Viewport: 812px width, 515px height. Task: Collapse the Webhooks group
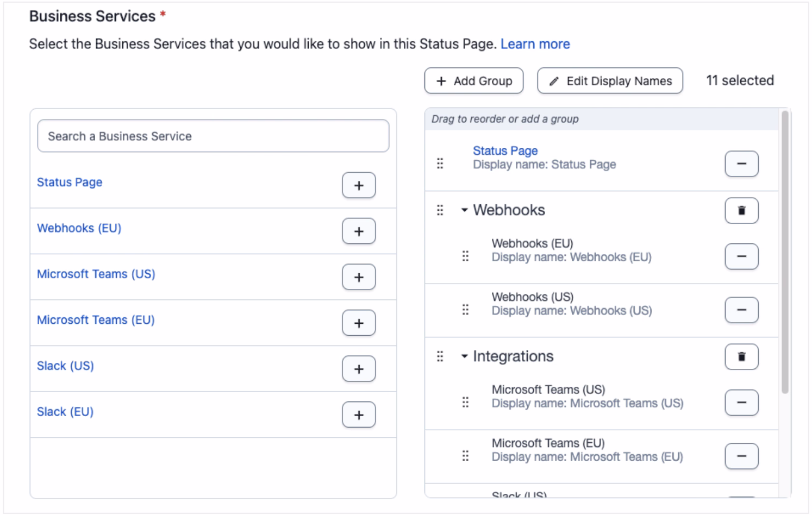click(464, 211)
